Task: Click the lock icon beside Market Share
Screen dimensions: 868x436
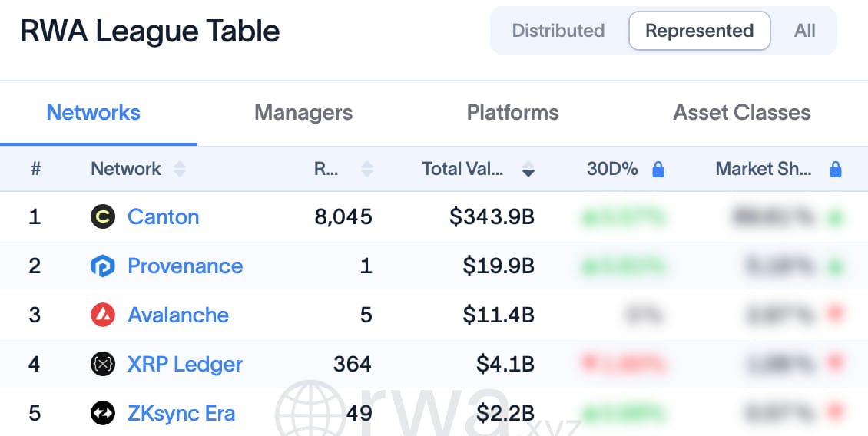Action: pos(835,169)
